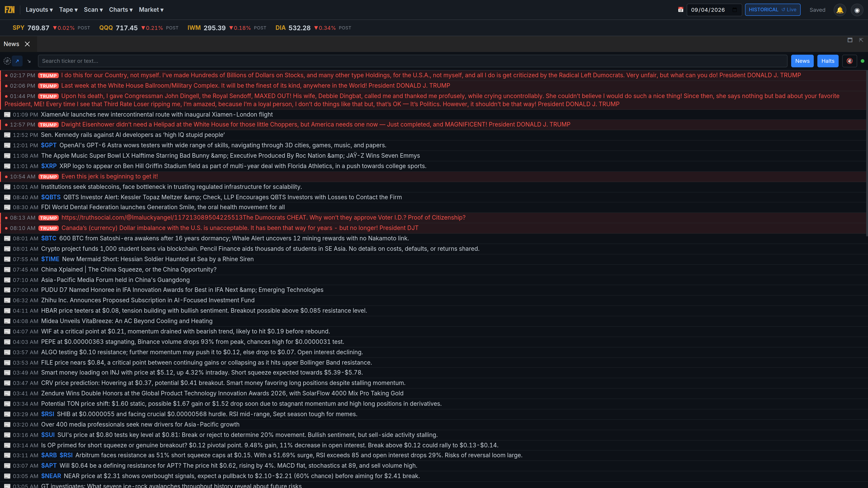The image size is (868, 488).
Task: Click TRUMP badge on 02:06 PM post
Action: click(48, 86)
